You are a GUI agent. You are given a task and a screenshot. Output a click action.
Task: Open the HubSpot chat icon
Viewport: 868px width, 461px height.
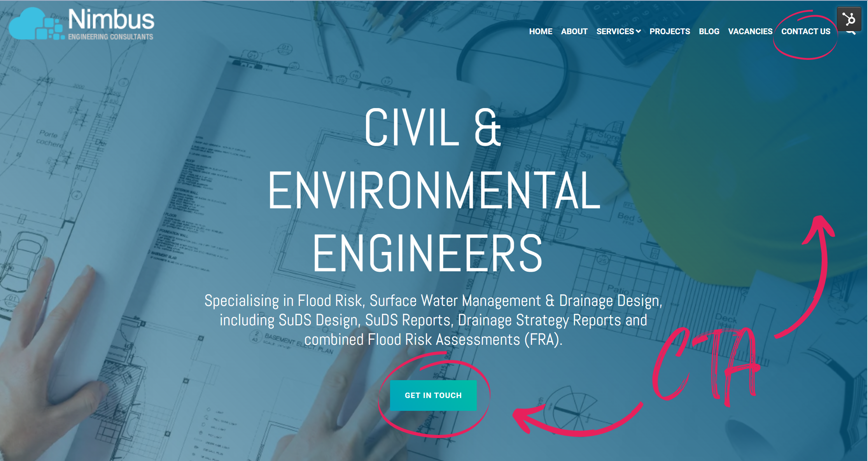851,21
